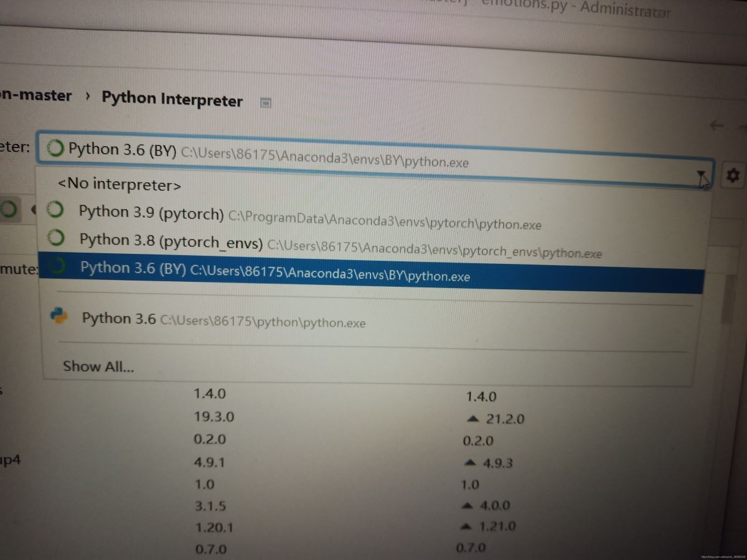Click the vertical scrollbar on the right edge
Viewport: 747px width, 560px height.
(x=726, y=299)
